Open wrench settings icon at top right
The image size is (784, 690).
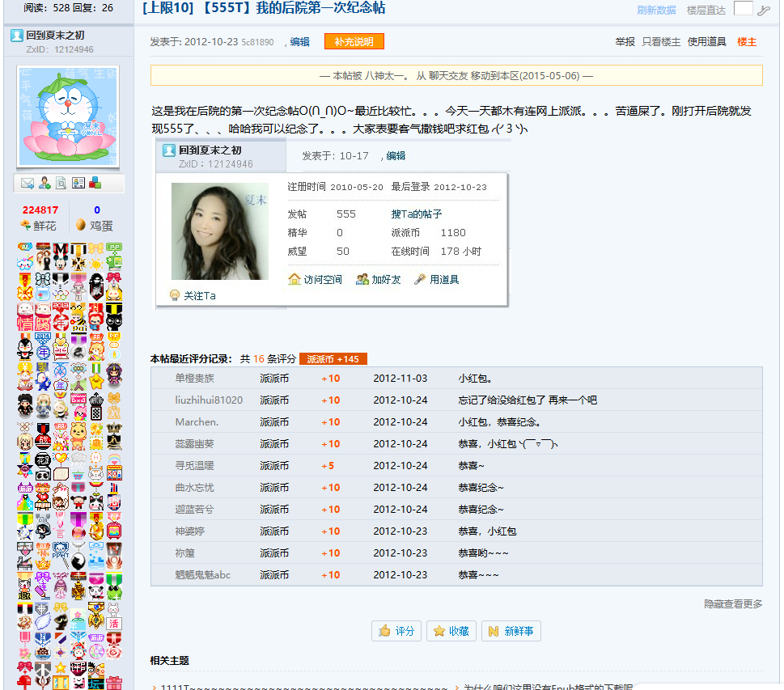tap(763, 10)
